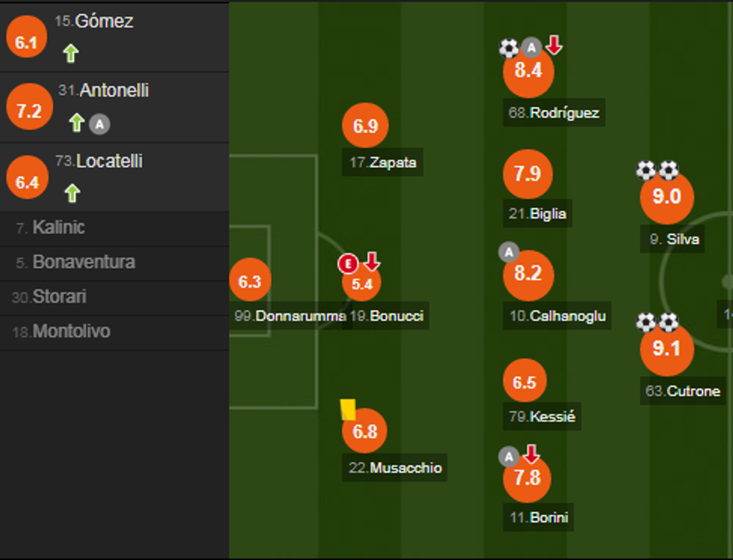Click Musacchio's yellow card icon
The image size is (733, 560).
point(348,409)
